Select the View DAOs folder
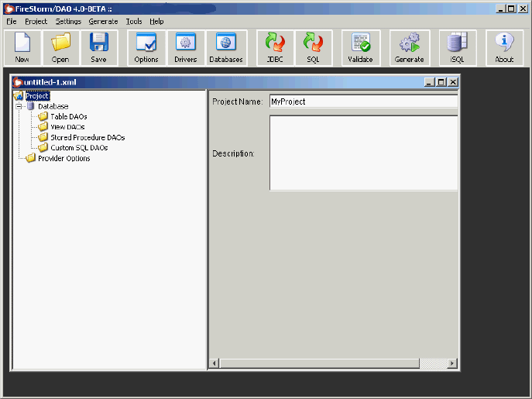532x399 pixels. pos(67,127)
